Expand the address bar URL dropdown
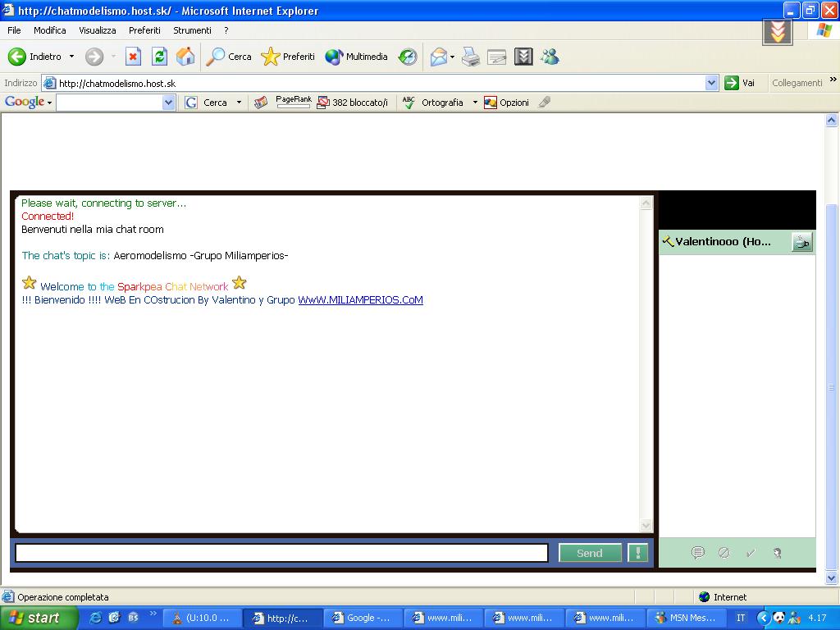Viewport: 840px width, 630px height. [711, 83]
